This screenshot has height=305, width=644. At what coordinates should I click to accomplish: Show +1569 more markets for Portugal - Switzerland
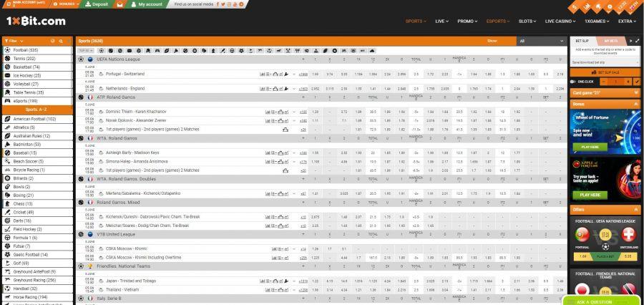coord(303,74)
